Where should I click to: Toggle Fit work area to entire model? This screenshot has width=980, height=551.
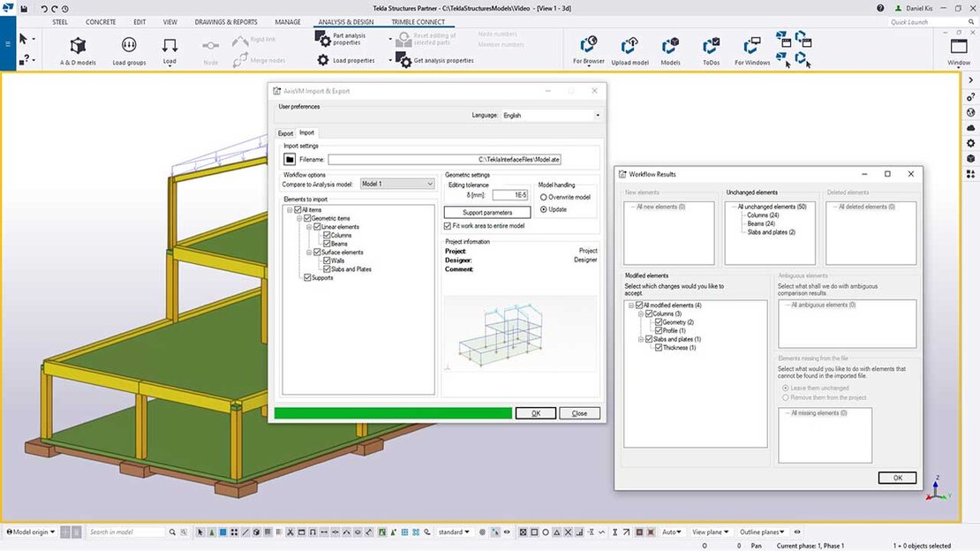(x=448, y=226)
